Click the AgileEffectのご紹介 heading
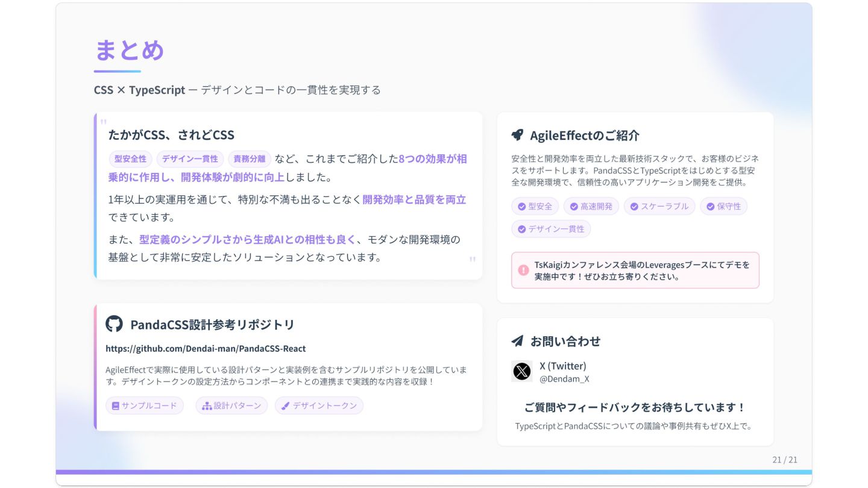The image size is (868, 488). [585, 135]
